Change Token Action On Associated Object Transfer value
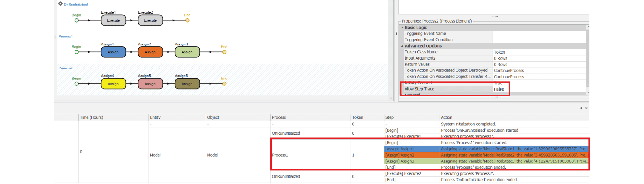Screen dimensions: 644x184 coord(539,77)
